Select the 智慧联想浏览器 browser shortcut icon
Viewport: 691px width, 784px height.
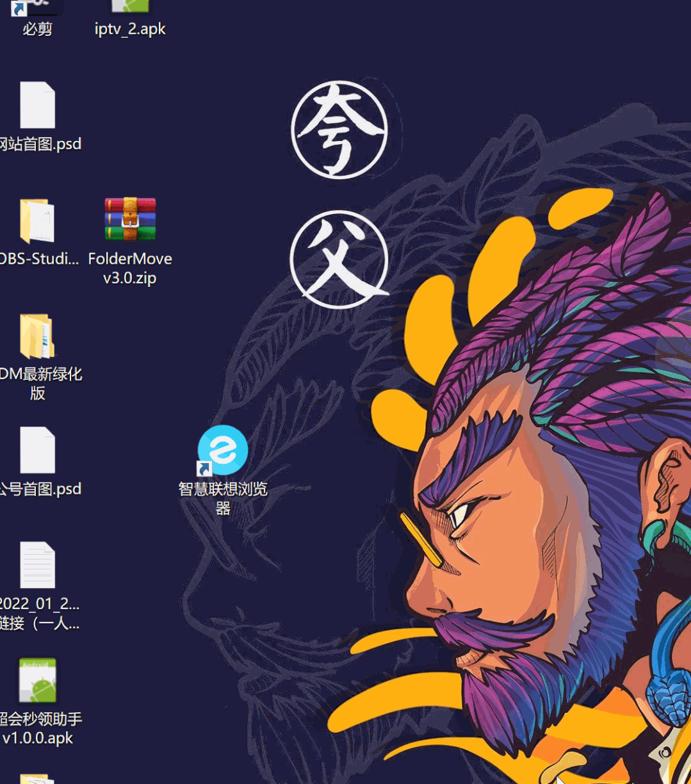pos(222,450)
